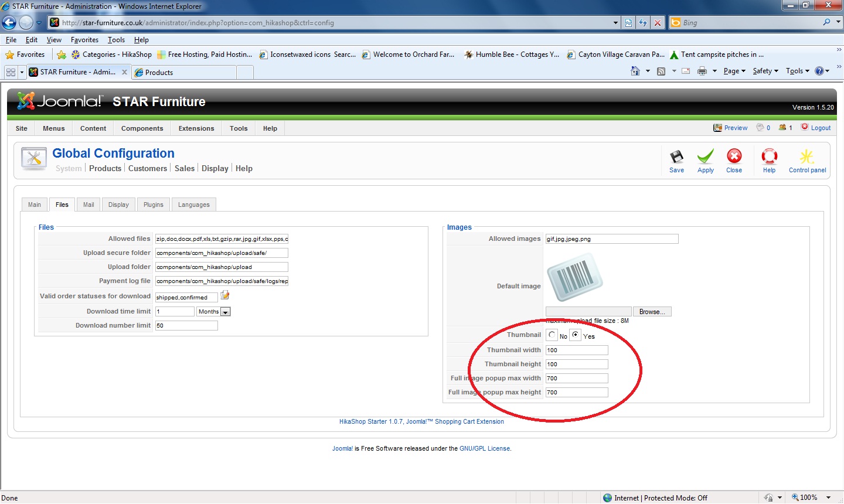Save the global configuration
The height and width of the screenshot is (504, 844).
(x=676, y=161)
